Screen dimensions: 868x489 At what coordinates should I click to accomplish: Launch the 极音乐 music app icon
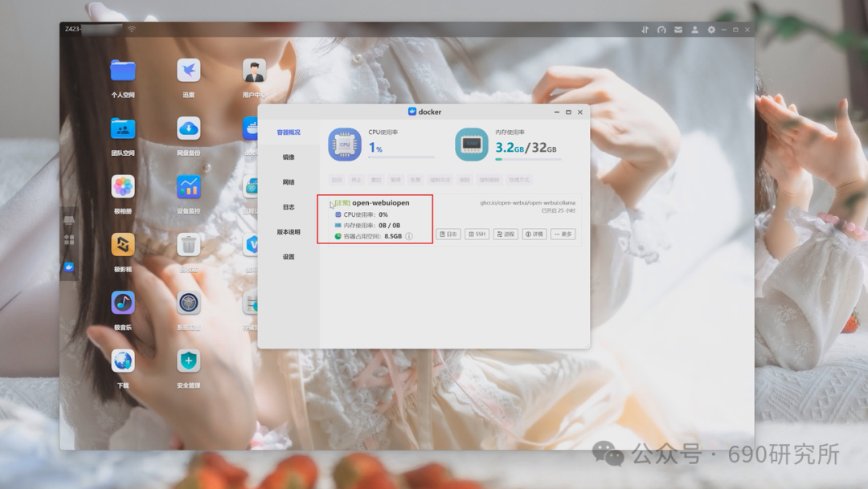pos(123,304)
